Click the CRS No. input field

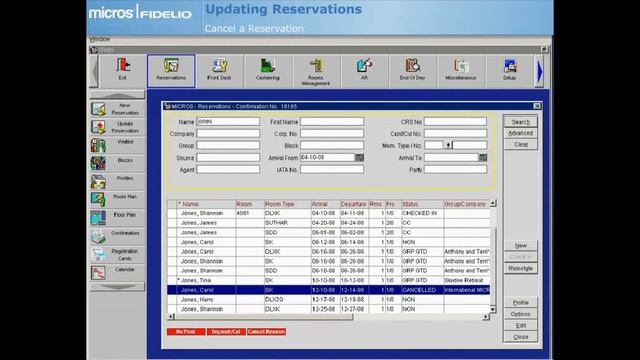coord(455,122)
